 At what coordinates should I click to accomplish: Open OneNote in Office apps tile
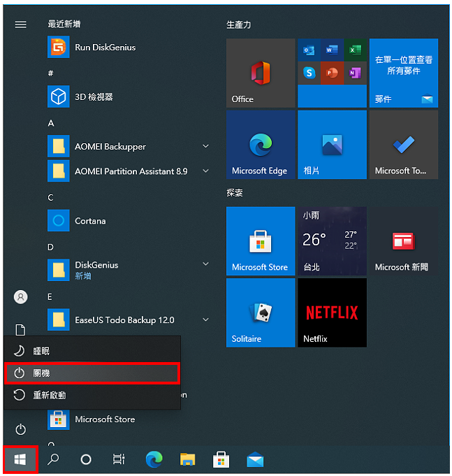(355, 73)
